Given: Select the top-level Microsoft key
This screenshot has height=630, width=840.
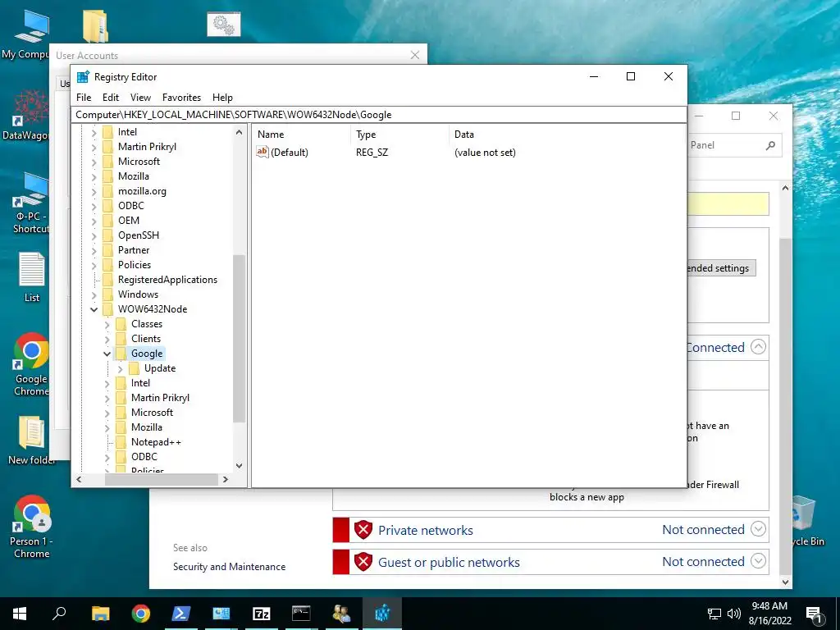Looking at the screenshot, I should pyautogui.click(x=139, y=162).
